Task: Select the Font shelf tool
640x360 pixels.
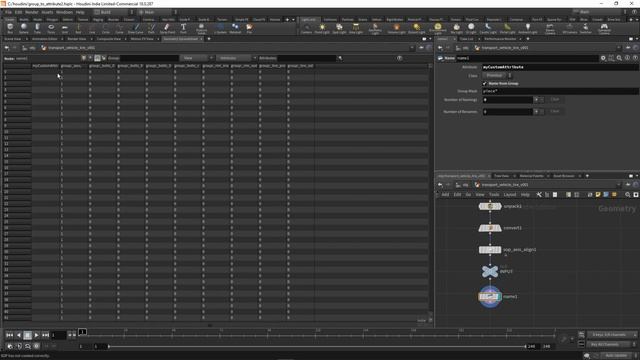Action: 183,28
